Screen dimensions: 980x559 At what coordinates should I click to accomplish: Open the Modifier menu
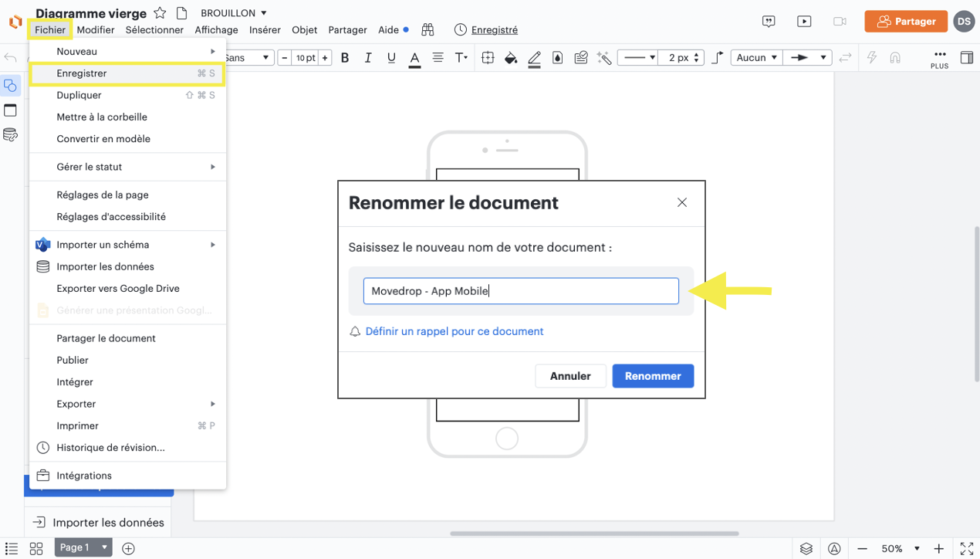tap(96, 29)
